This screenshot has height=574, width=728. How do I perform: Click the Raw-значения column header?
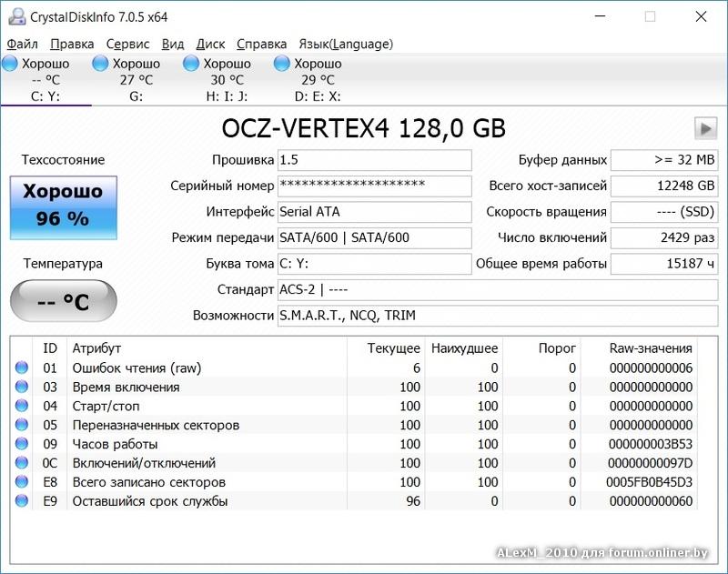[640, 348]
